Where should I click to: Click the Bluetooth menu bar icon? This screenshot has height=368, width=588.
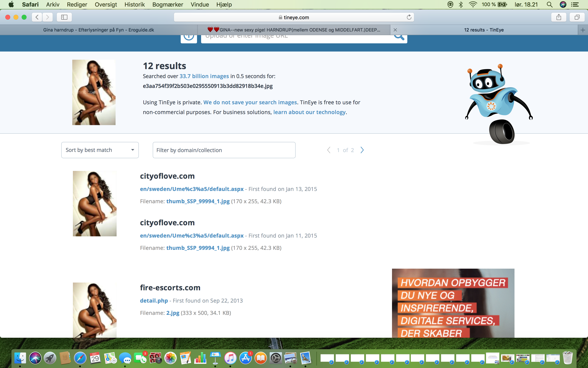coord(461,4)
